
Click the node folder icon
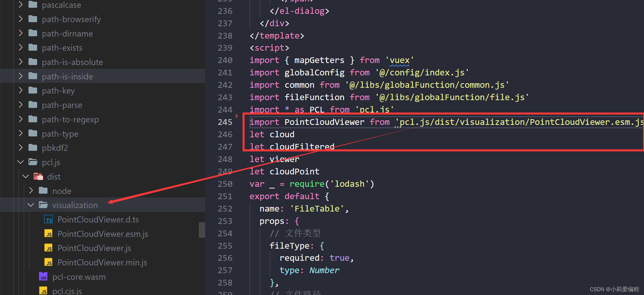pos(43,191)
